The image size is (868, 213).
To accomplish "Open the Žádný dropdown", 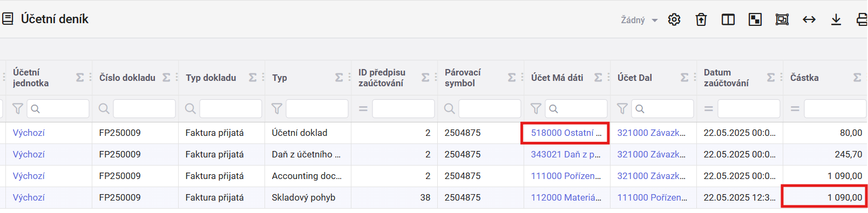I will [639, 20].
